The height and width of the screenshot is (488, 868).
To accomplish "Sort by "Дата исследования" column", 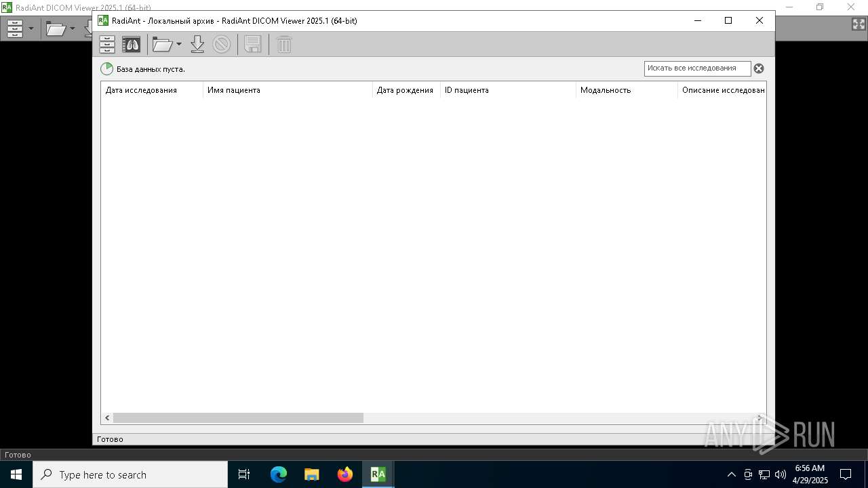I will coord(152,90).
